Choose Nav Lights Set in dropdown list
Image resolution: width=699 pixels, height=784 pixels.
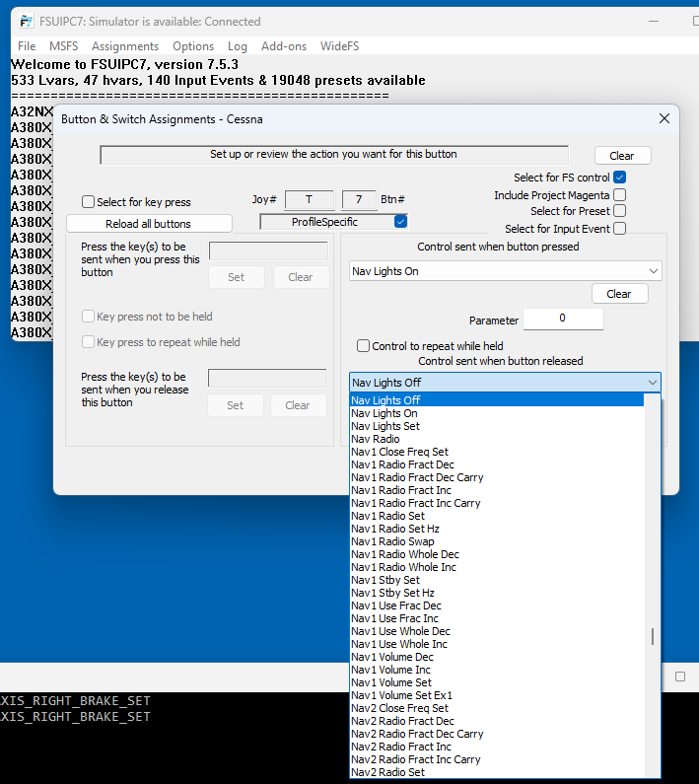tap(385, 426)
